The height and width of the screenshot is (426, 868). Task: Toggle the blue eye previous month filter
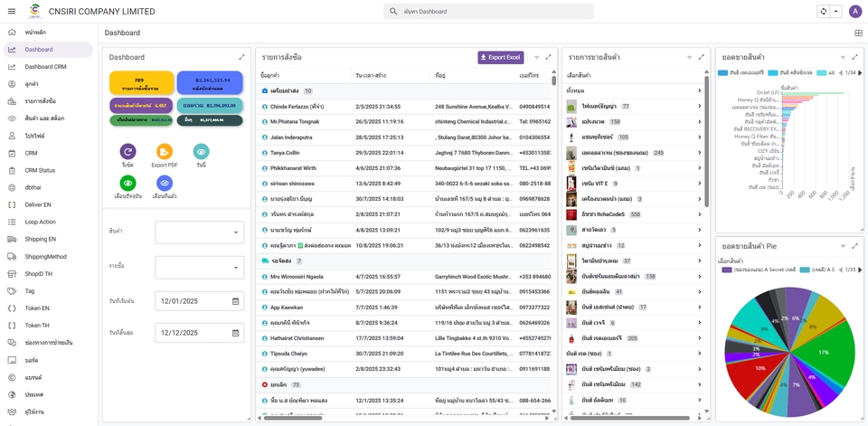click(x=165, y=184)
